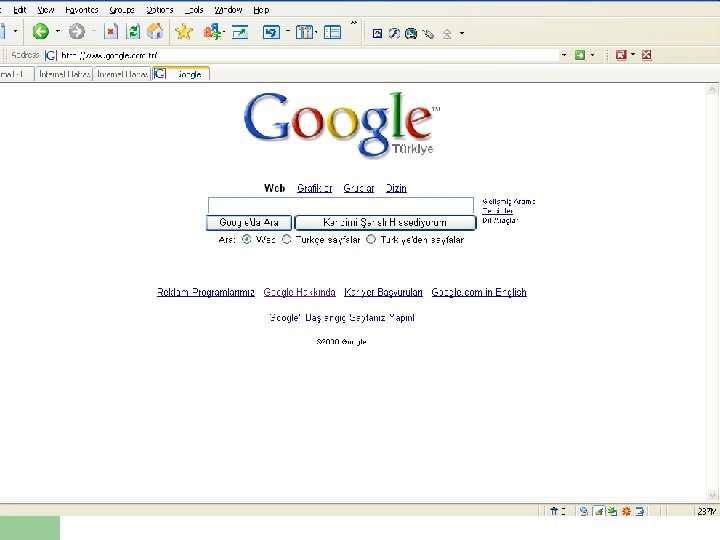Screen dimensions: 720x540
Task: Click the globe icon in the status bar
Action: 584,511
